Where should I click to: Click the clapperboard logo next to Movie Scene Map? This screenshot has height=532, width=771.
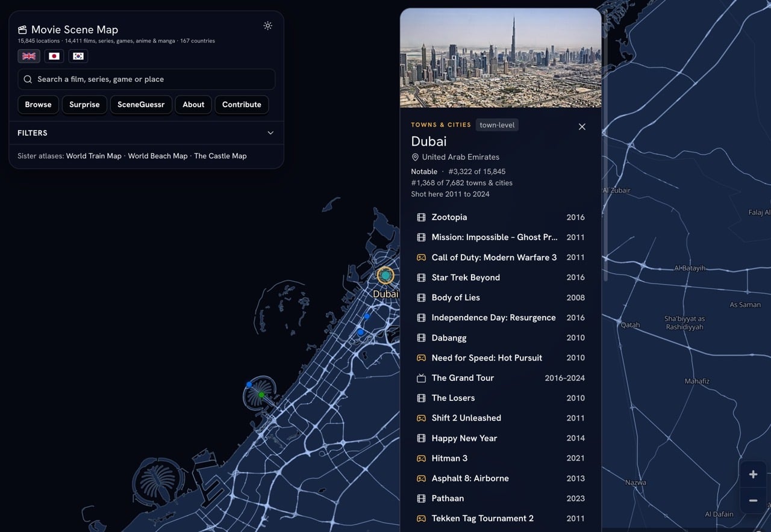point(23,29)
